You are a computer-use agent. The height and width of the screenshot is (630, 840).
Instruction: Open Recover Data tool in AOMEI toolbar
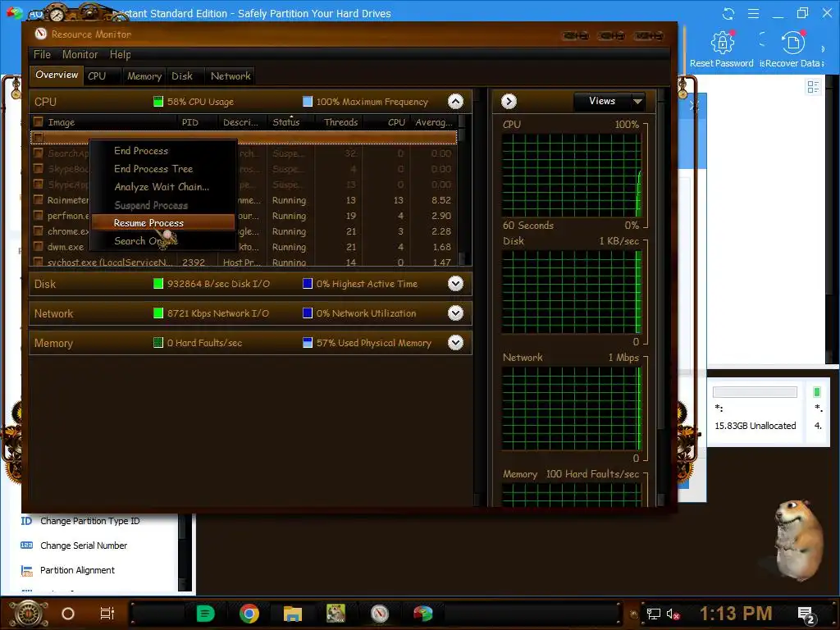pos(793,49)
